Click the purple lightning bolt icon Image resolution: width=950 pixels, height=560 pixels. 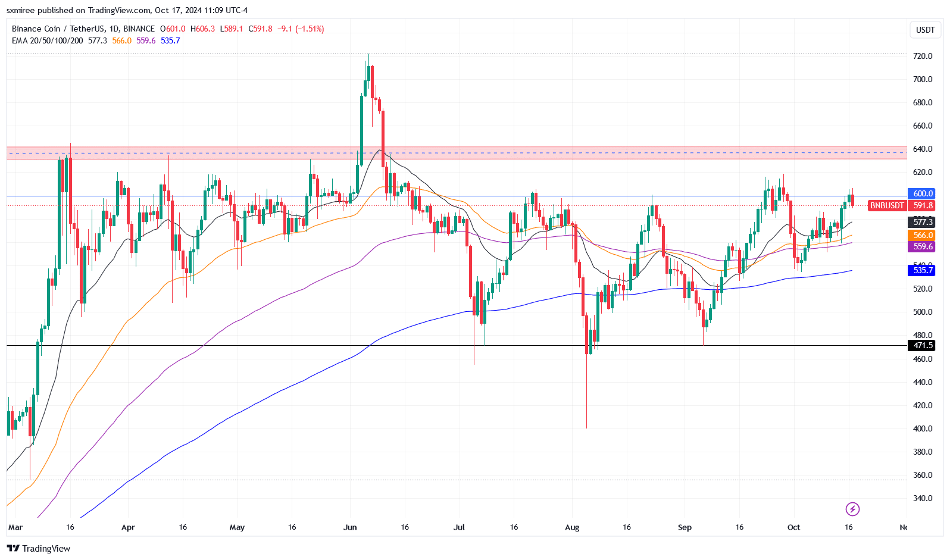(852, 509)
